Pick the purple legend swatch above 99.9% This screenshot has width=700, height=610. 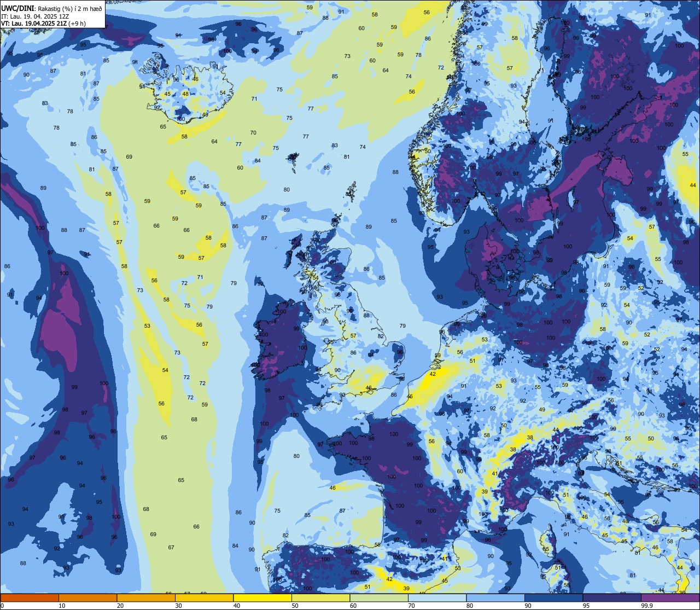(670, 597)
